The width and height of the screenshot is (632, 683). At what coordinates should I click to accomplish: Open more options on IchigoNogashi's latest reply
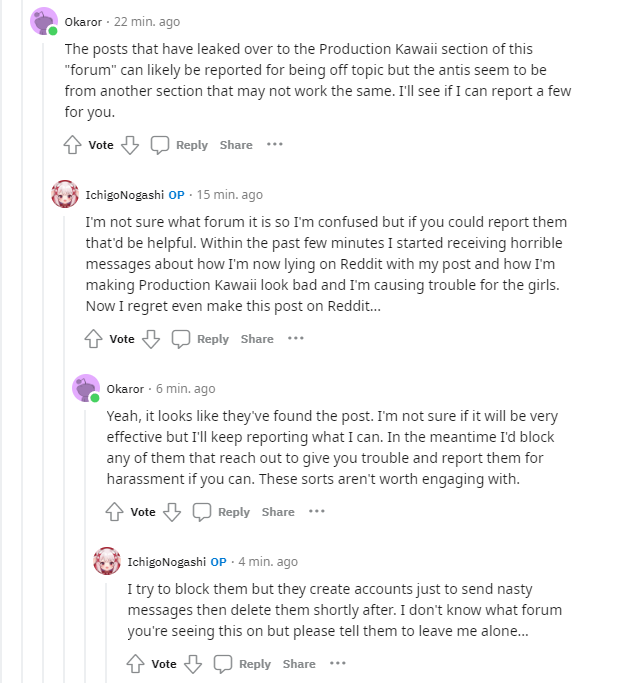pyautogui.click(x=338, y=664)
